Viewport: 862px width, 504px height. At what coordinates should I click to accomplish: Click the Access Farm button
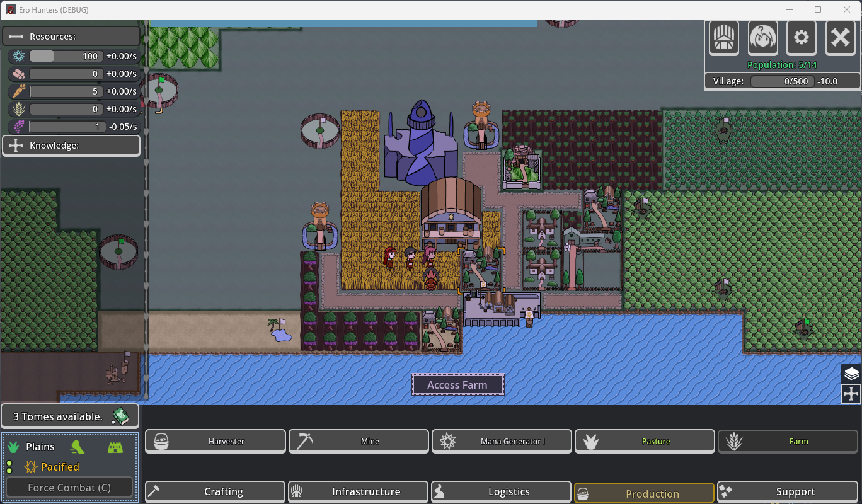457,385
